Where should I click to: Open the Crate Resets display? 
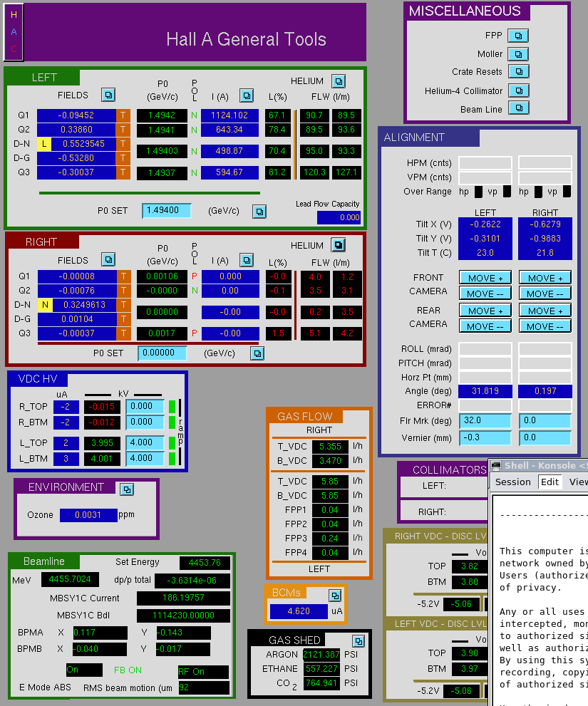coord(519,71)
